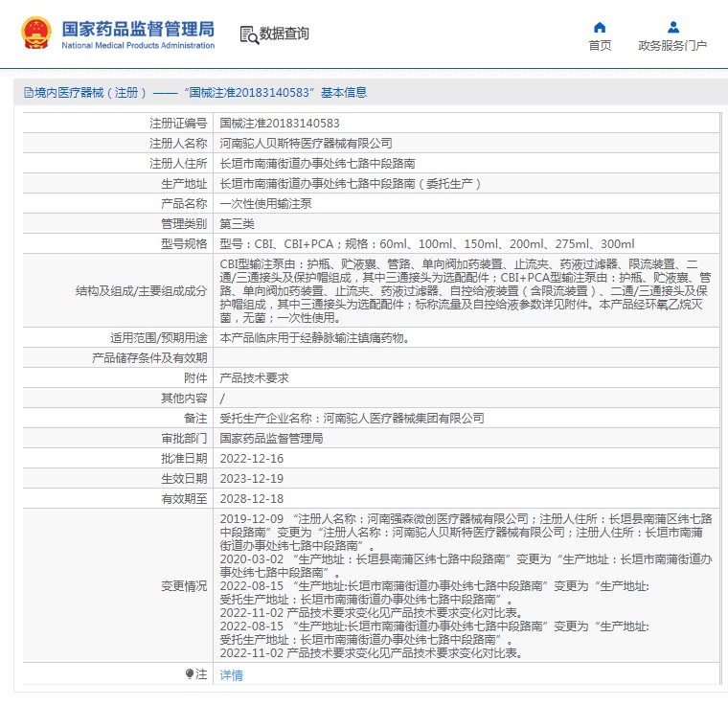Select 国家药品监督管理局 approval department value
This screenshot has width=728, height=706.
coord(271,438)
